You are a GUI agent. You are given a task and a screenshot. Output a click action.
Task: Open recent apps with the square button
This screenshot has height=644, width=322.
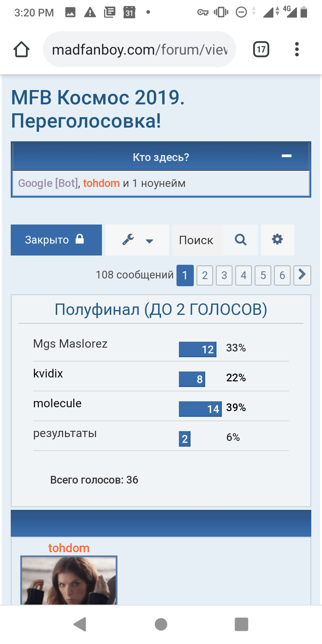241,624
